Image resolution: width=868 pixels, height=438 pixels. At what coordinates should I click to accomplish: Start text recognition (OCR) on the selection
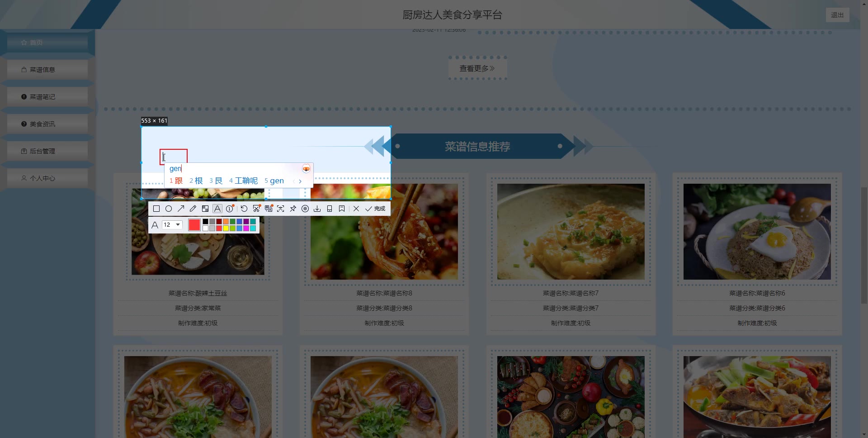coord(281,209)
